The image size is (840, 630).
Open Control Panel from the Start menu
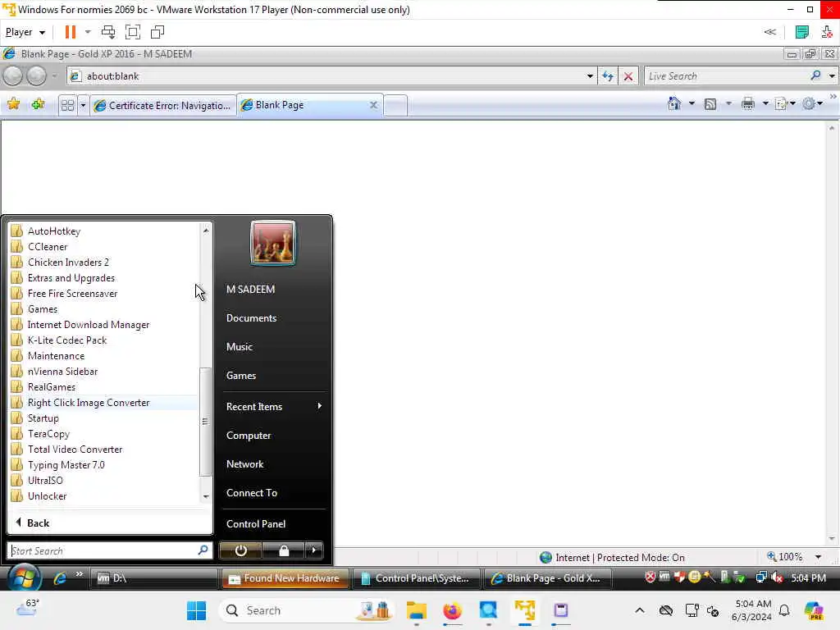point(256,524)
